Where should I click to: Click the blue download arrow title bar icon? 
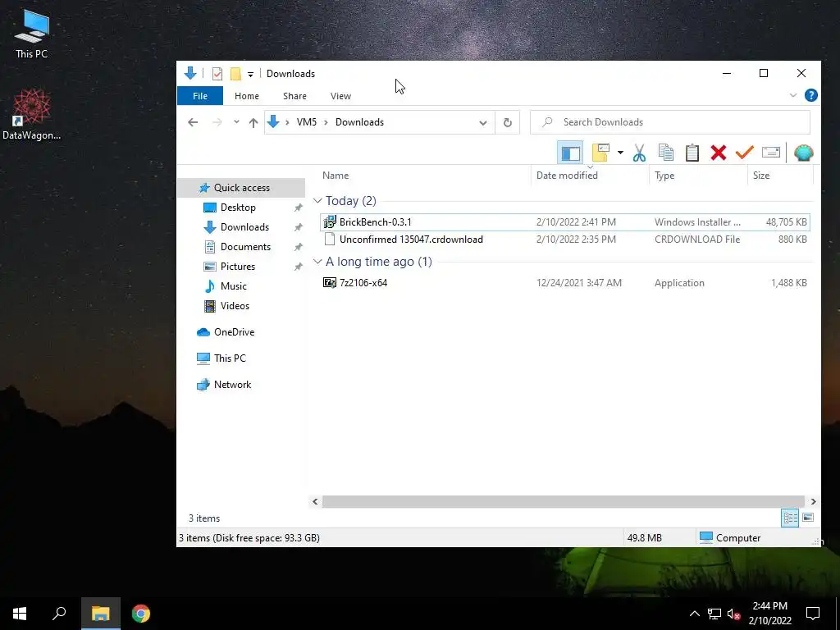tap(190, 73)
